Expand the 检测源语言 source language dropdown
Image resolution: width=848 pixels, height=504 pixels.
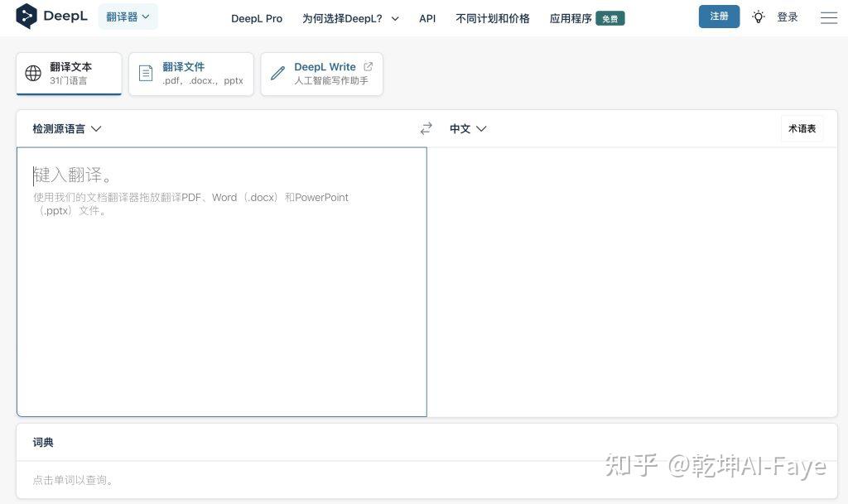point(66,128)
